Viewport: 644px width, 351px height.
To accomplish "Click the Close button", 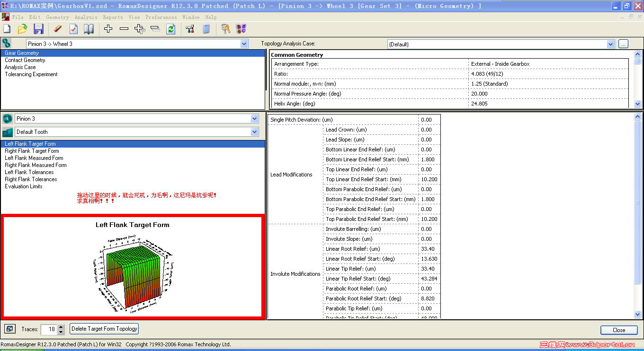I will pos(619,330).
